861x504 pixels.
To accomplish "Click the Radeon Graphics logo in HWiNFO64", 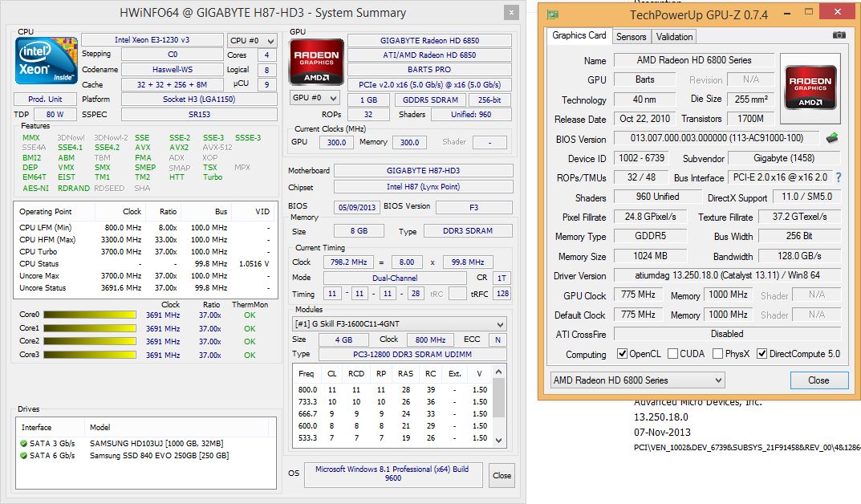I will click(x=316, y=62).
